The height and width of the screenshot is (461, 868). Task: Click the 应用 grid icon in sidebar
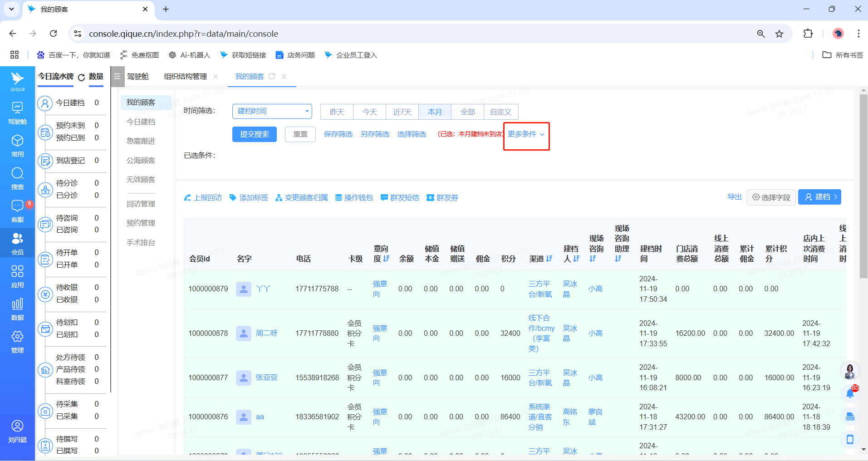coord(17,271)
